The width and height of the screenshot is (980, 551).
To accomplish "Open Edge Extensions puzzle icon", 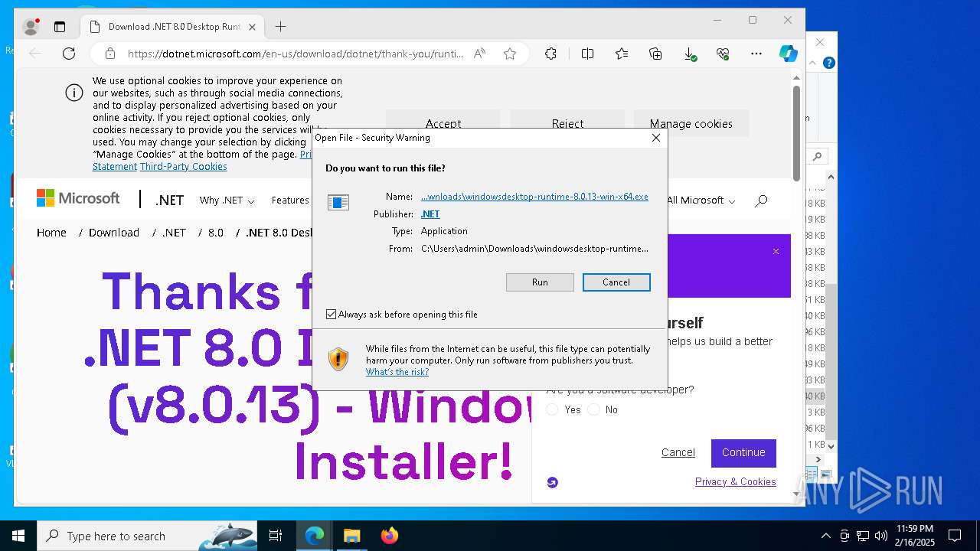I will click(x=550, y=54).
